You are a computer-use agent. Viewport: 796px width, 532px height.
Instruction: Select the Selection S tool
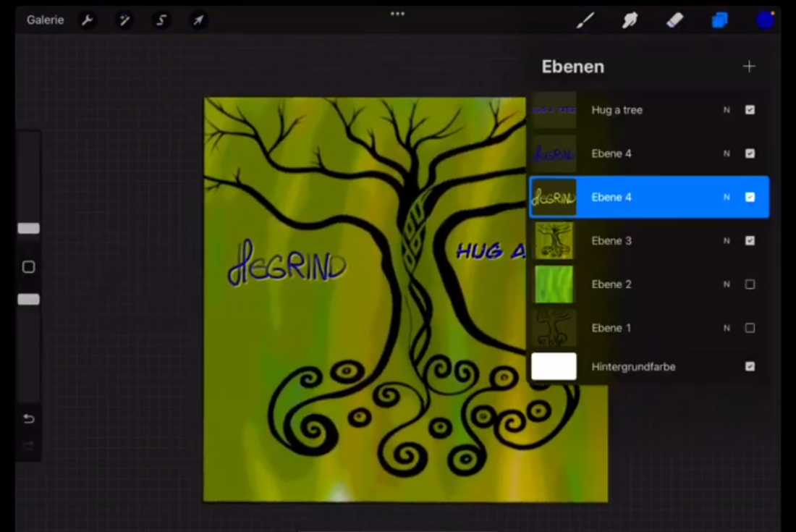[161, 20]
